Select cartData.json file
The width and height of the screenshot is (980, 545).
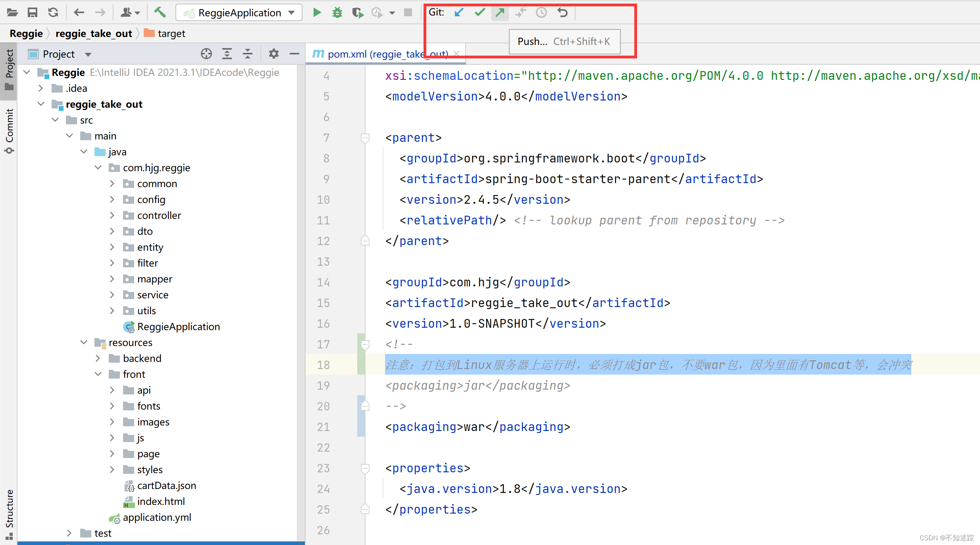(x=160, y=485)
